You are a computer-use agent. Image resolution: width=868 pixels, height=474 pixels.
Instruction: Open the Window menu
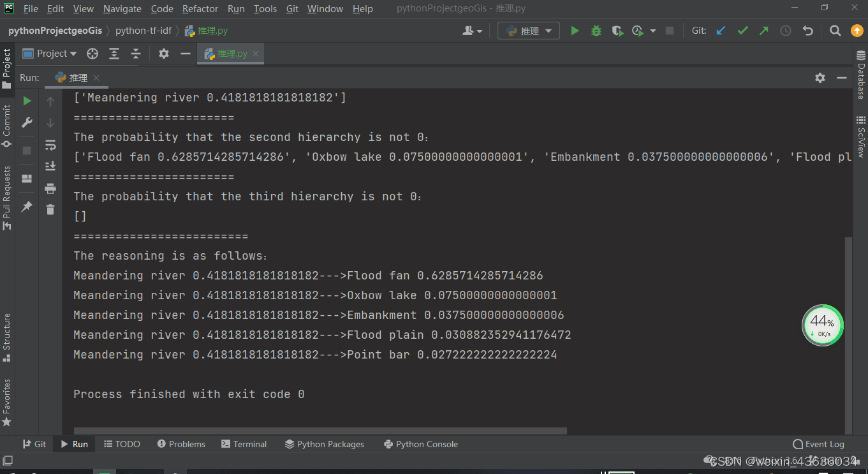pos(326,9)
